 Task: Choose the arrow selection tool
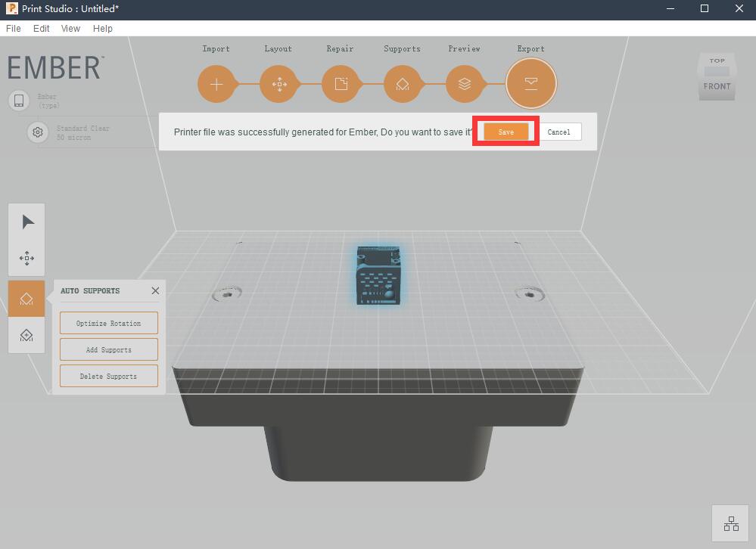pos(27,222)
